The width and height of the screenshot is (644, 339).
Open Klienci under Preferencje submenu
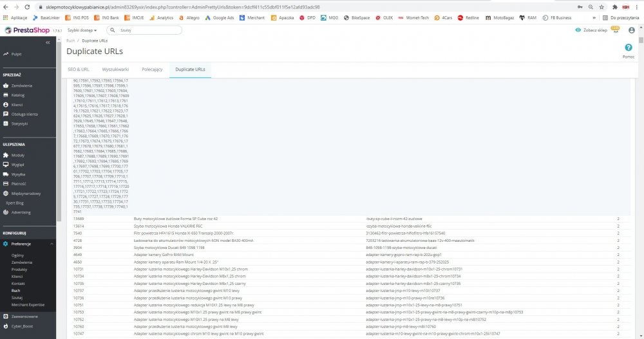tap(17, 277)
